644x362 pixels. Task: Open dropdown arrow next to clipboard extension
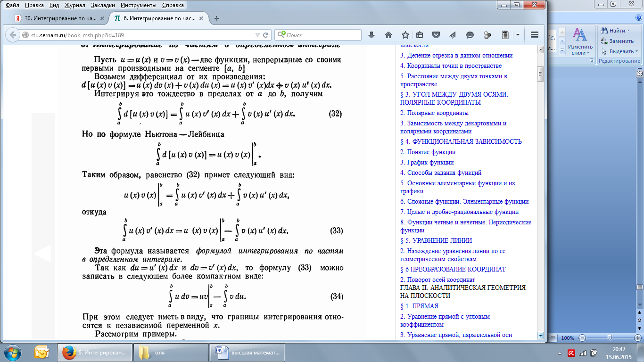pyautogui.click(x=517, y=35)
